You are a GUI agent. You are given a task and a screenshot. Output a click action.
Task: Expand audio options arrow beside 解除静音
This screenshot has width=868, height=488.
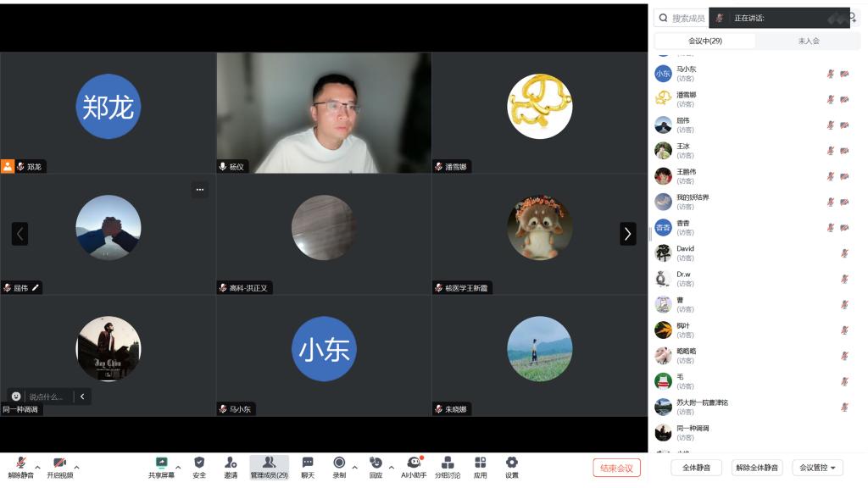(x=37, y=466)
